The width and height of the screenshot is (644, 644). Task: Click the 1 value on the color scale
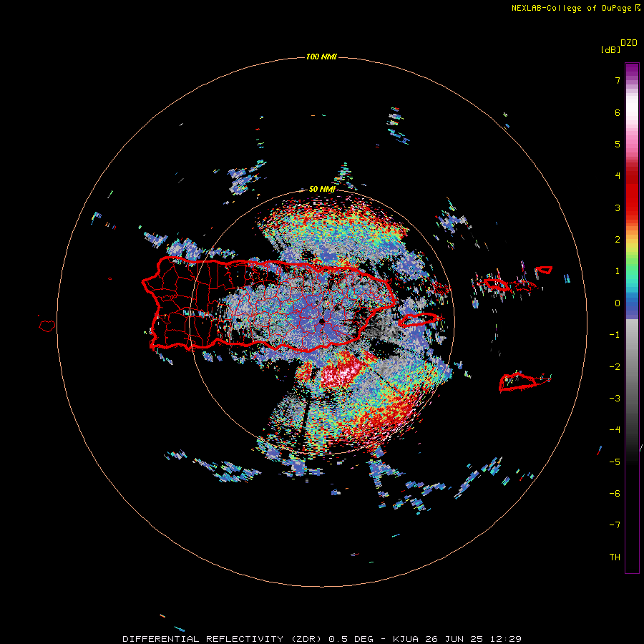618,271
